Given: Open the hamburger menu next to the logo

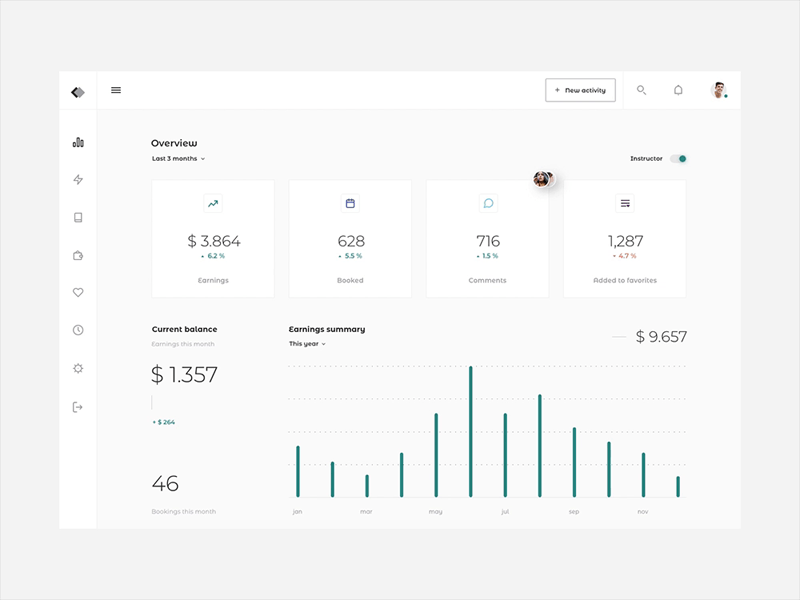Looking at the screenshot, I should point(116,90).
